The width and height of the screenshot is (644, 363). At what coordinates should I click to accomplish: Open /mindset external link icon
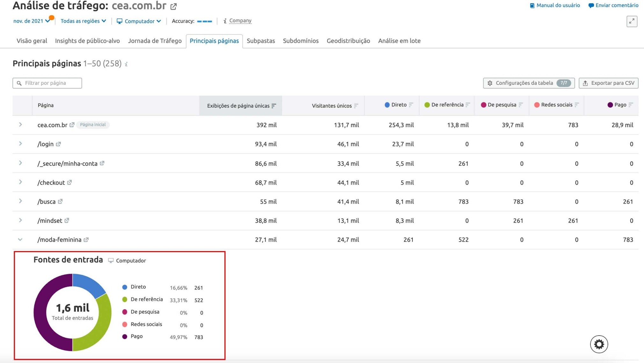67,221
